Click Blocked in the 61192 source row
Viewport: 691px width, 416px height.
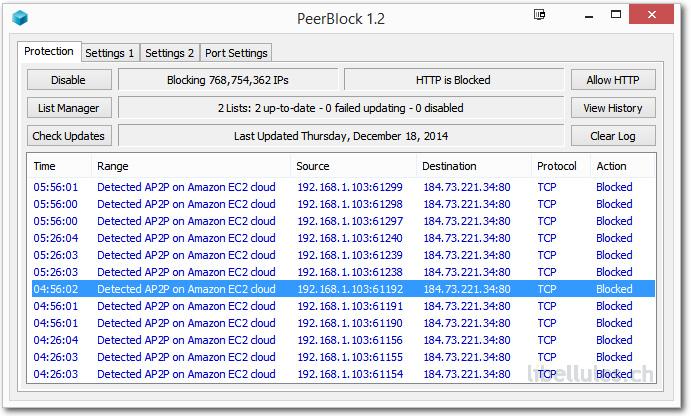point(614,289)
